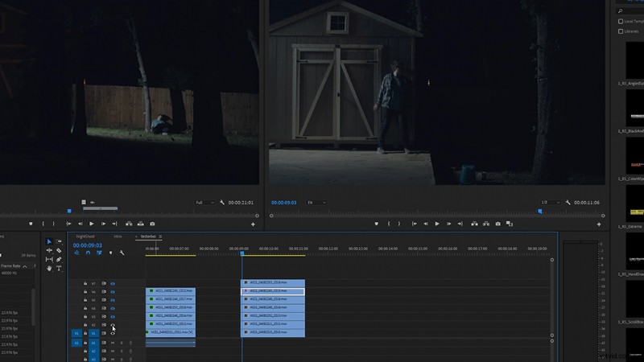Open Timeline Display Settings wrench
The height and width of the screenshot is (362, 644).
(x=122, y=253)
